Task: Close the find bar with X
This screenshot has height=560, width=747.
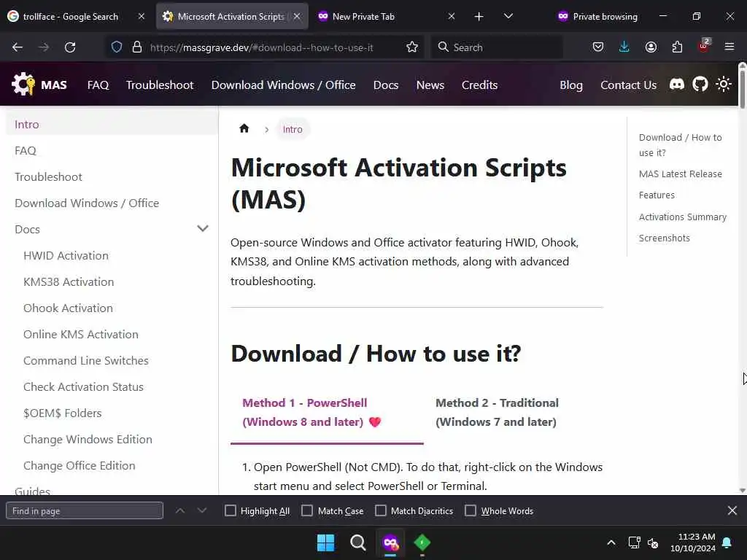Action: [732, 510]
